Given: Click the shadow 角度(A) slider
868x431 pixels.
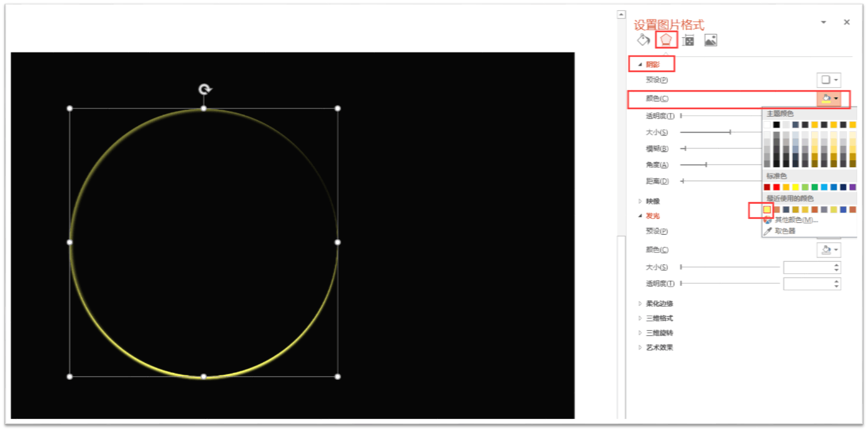Looking at the screenshot, I should 721,165.
